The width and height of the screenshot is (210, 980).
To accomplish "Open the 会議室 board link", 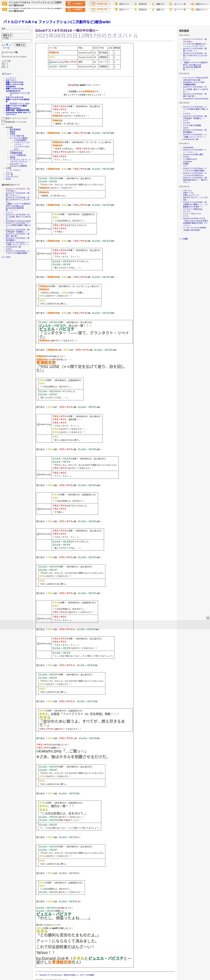I will [13, 134].
